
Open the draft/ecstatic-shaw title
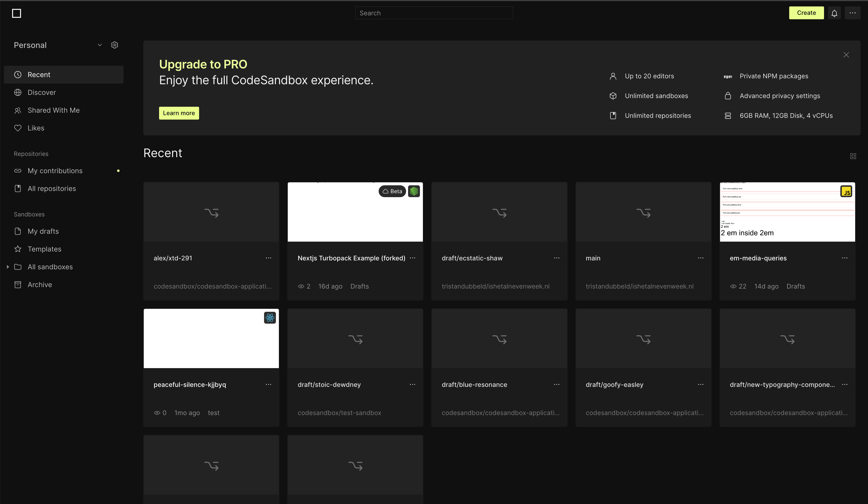[472, 258]
